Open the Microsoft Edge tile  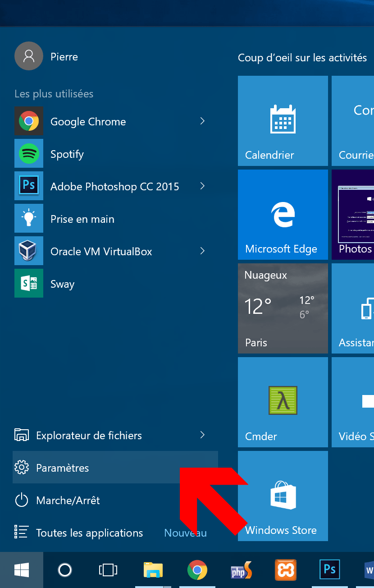[x=283, y=215]
